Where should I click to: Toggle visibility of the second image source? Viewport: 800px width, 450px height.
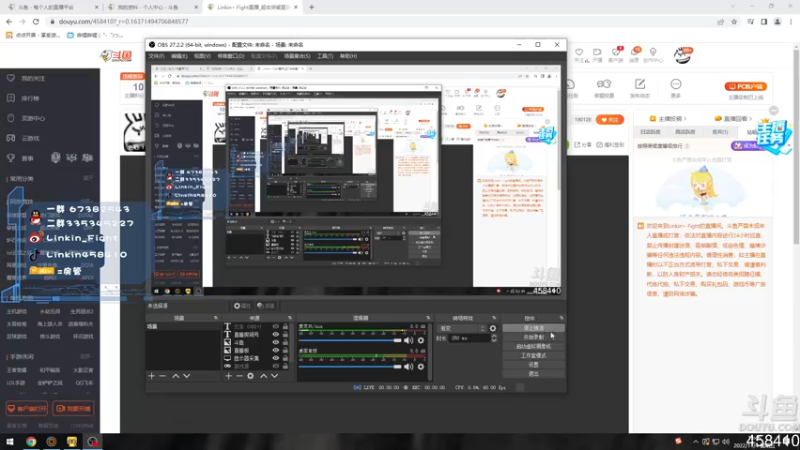[276, 351]
